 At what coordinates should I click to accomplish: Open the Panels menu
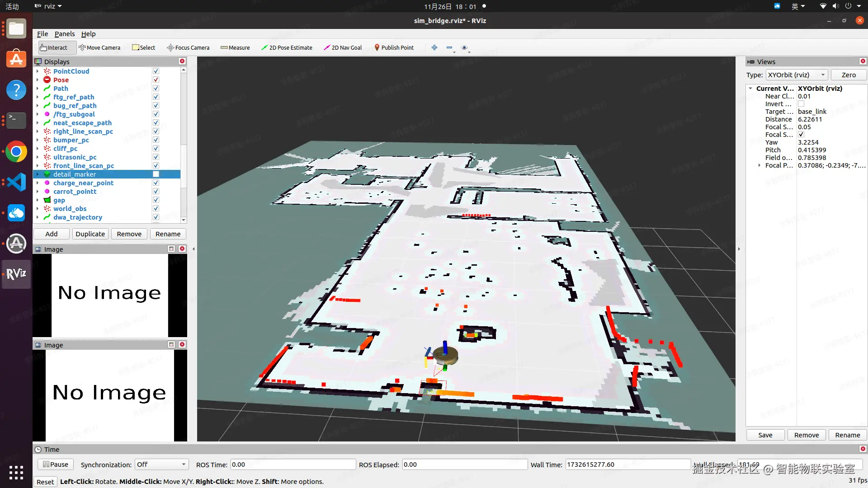click(65, 34)
